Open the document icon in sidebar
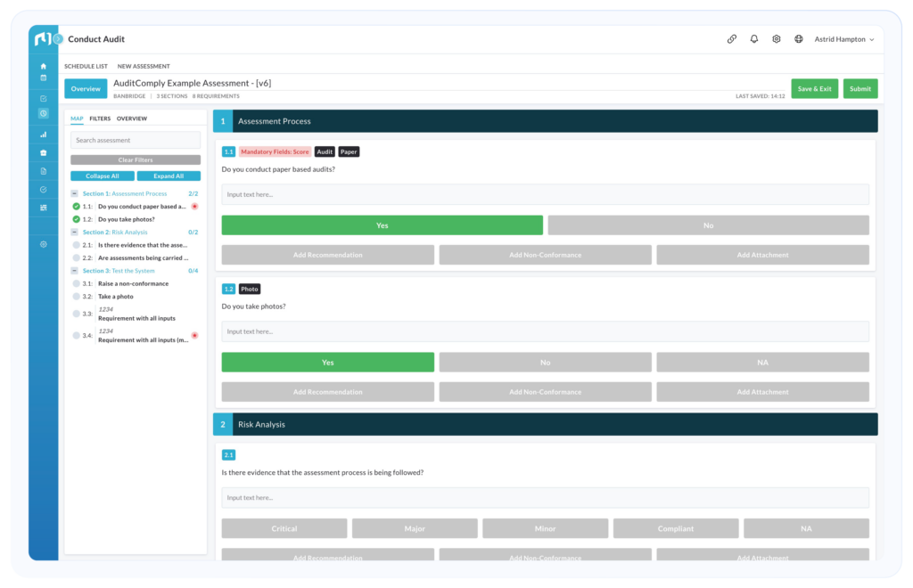The width and height of the screenshot is (913, 588). (43, 171)
